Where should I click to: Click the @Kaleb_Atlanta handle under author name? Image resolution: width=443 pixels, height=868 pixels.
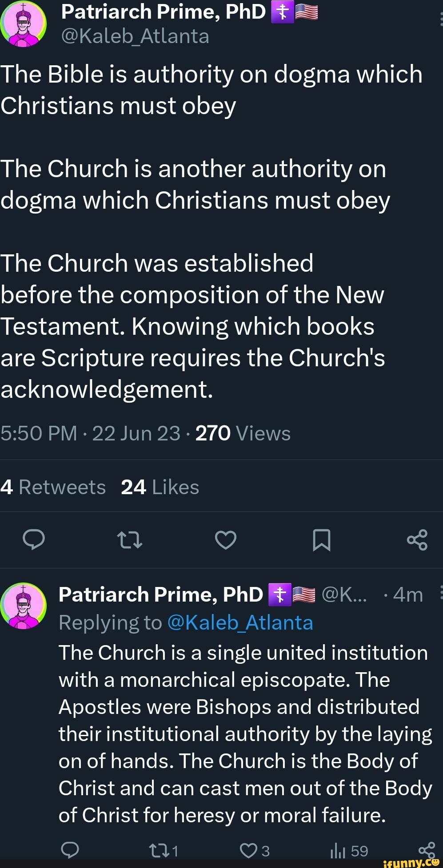click(x=135, y=36)
